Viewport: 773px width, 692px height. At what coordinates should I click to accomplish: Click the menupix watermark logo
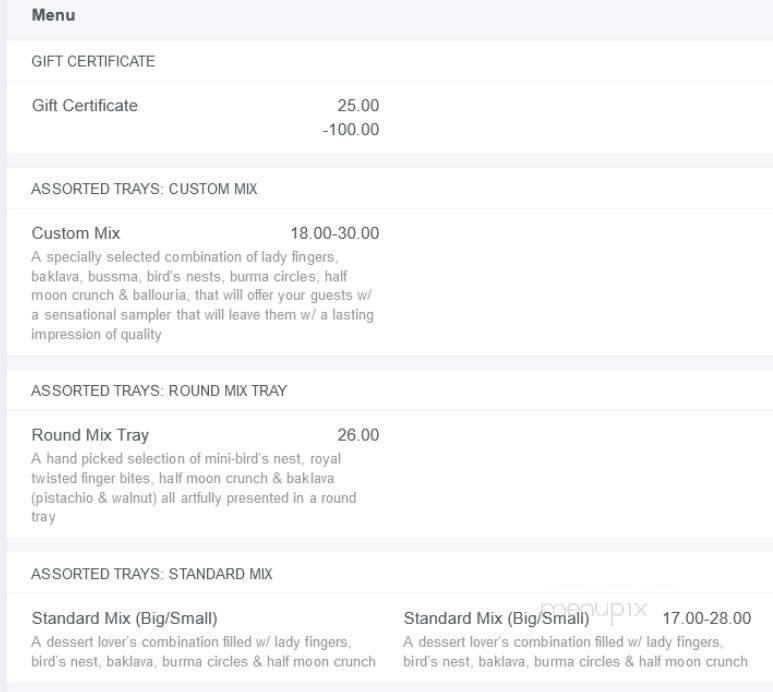click(594, 607)
